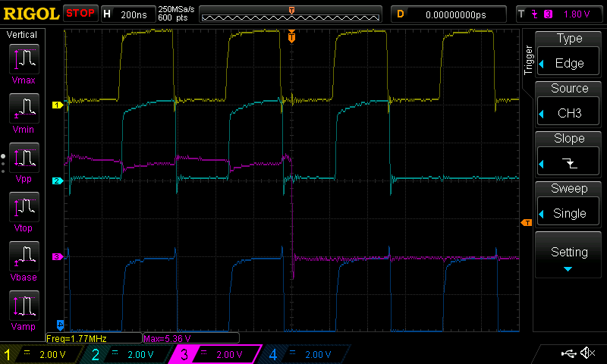
Task: Click the vertical Trigger menu tab label
Action: point(528,60)
